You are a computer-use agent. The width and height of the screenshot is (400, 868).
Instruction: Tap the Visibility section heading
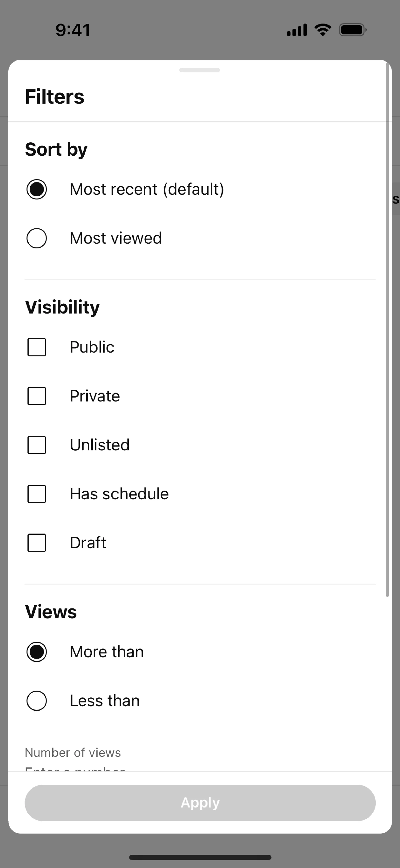[62, 307]
